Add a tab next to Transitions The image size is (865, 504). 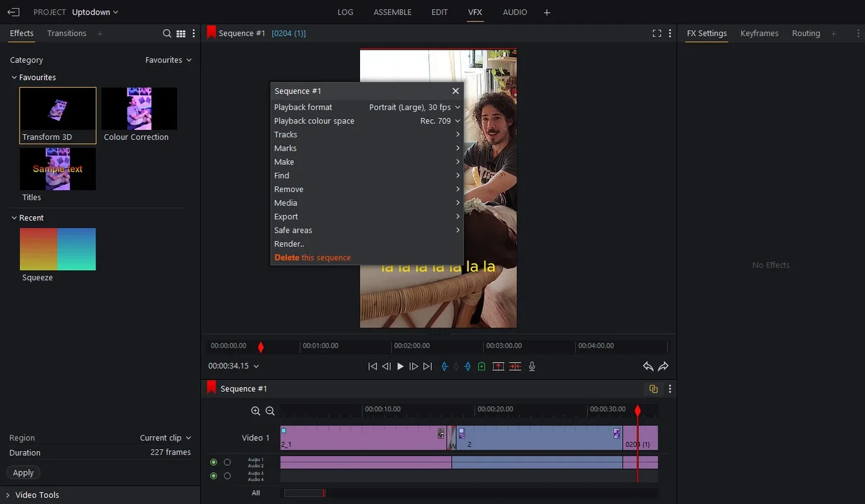(100, 33)
